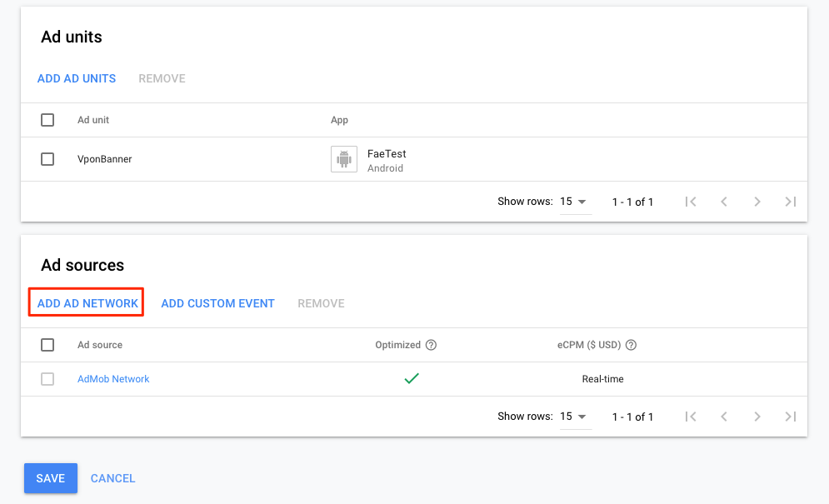Go to next page in Ad units table
829x504 pixels.
coord(757,202)
